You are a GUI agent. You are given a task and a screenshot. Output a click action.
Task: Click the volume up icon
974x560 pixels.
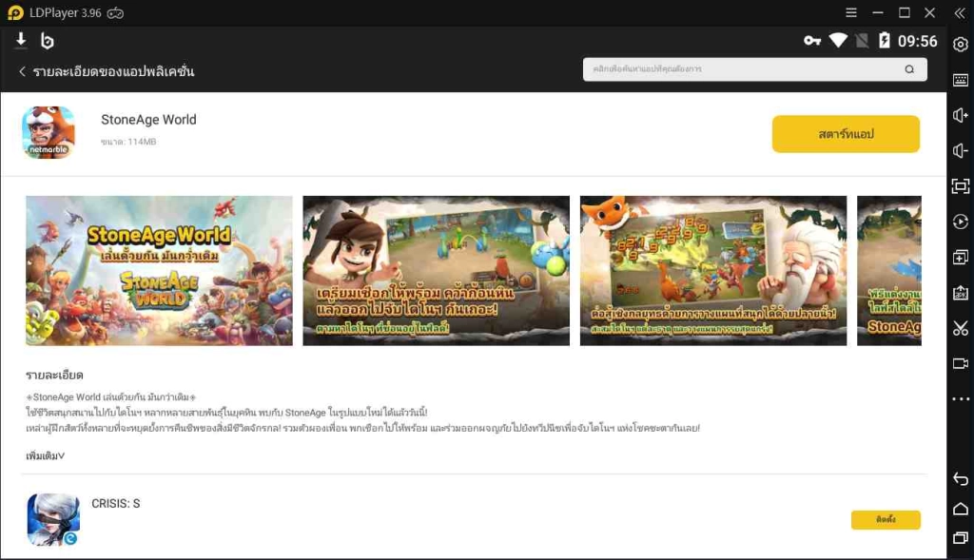[x=961, y=115]
